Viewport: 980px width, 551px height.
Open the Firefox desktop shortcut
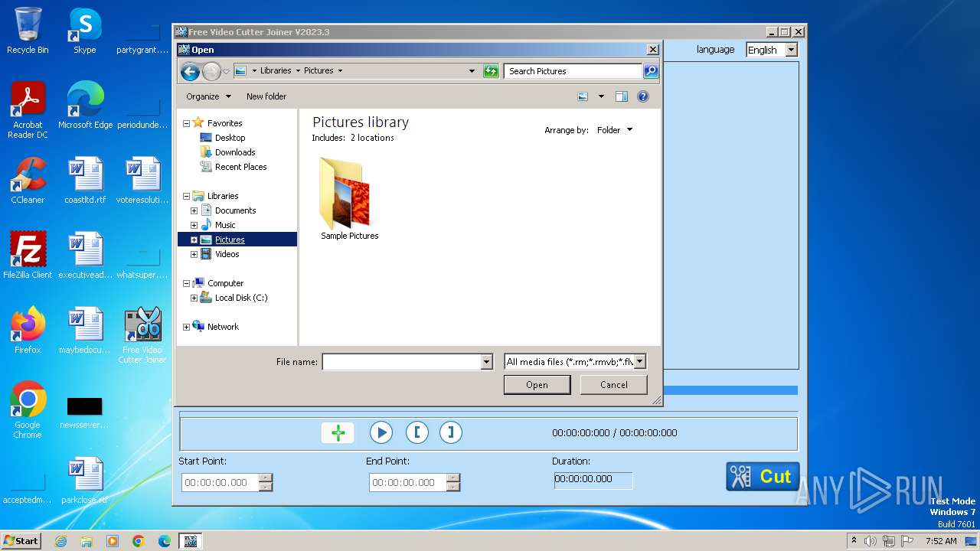(28, 331)
